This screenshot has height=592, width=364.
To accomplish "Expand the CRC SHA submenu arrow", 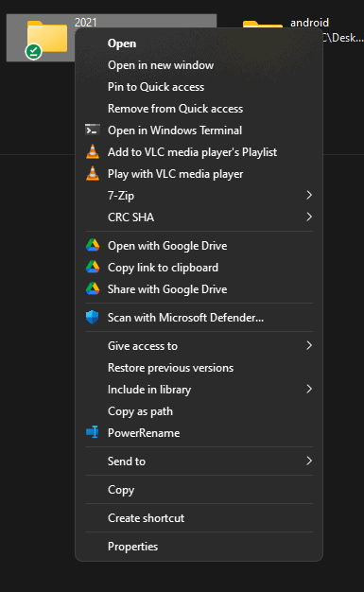I will coord(309,218).
